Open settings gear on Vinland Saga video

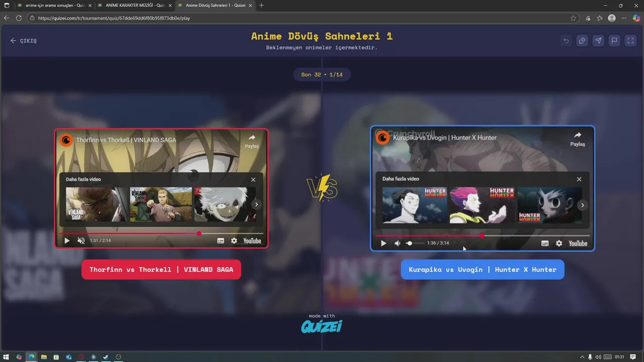234,241
